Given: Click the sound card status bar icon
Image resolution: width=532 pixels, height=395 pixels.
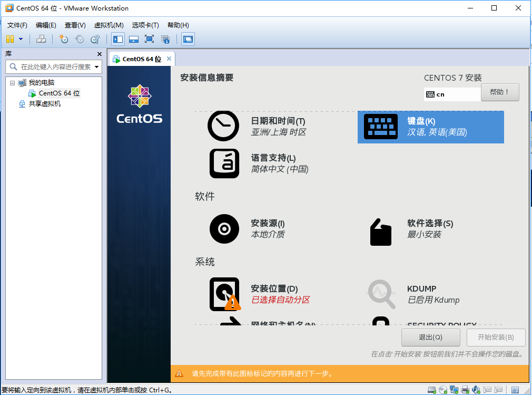Looking at the screenshot, I should (x=476, y=390).
